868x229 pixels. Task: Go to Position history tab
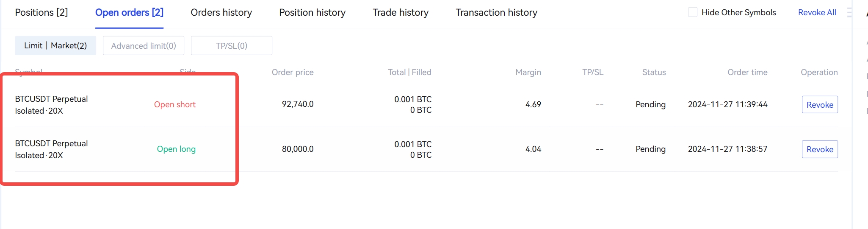coord(312,13)
